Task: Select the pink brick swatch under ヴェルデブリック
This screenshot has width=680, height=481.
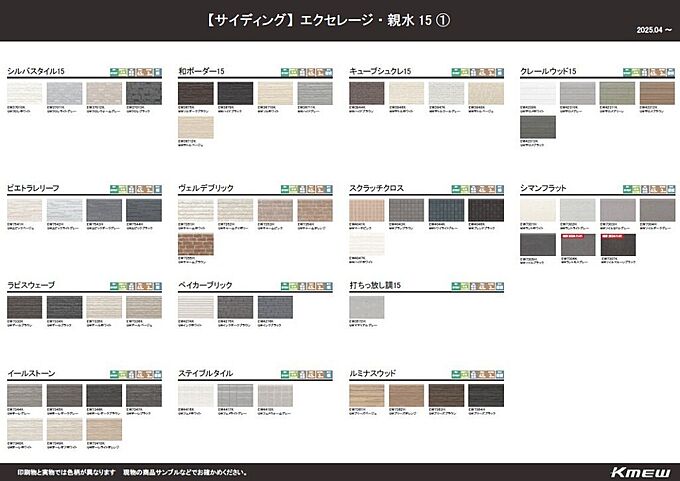Action: [x=275, y=210]
